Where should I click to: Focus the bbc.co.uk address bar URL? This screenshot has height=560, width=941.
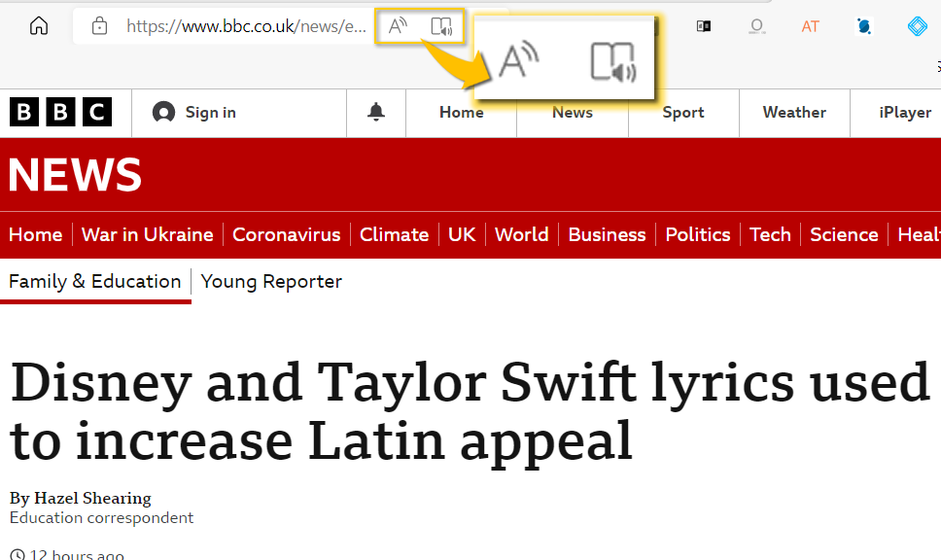click(x=246, y=26)
